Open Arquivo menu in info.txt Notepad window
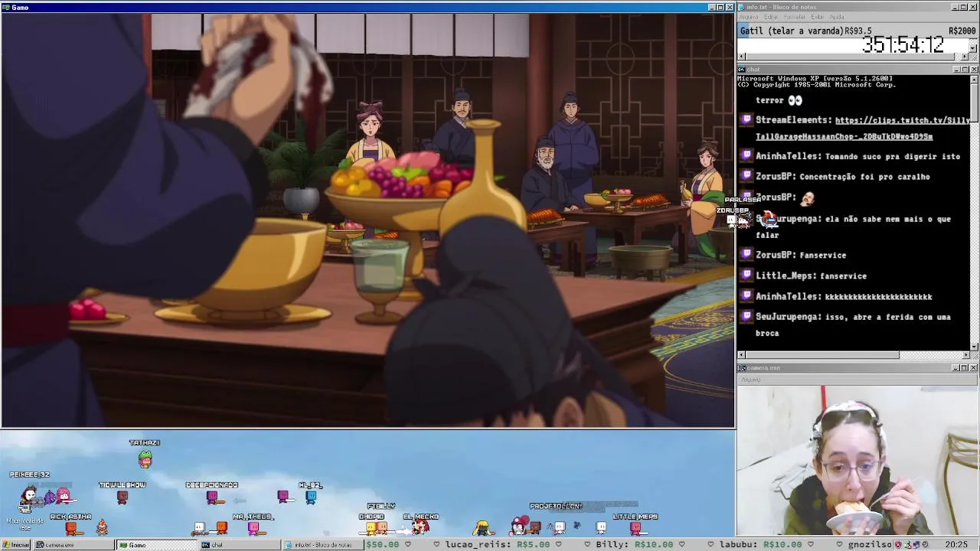This screenshot has height=551, width=980. 748,17
